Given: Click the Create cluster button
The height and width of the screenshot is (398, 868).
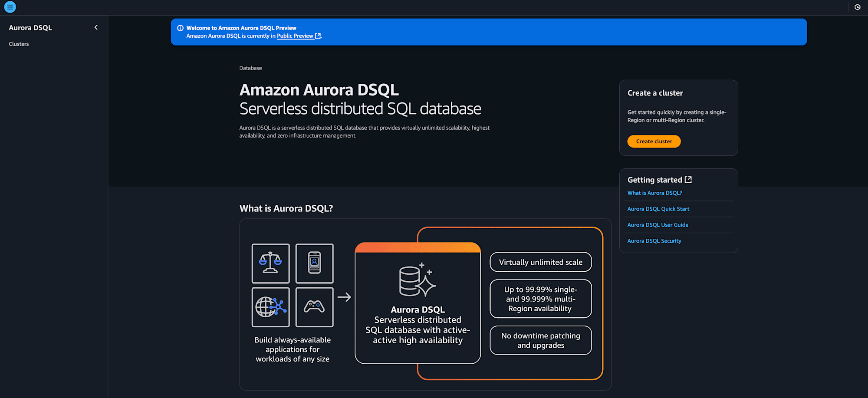Looking at the screenshot, I should coord(654,141).
